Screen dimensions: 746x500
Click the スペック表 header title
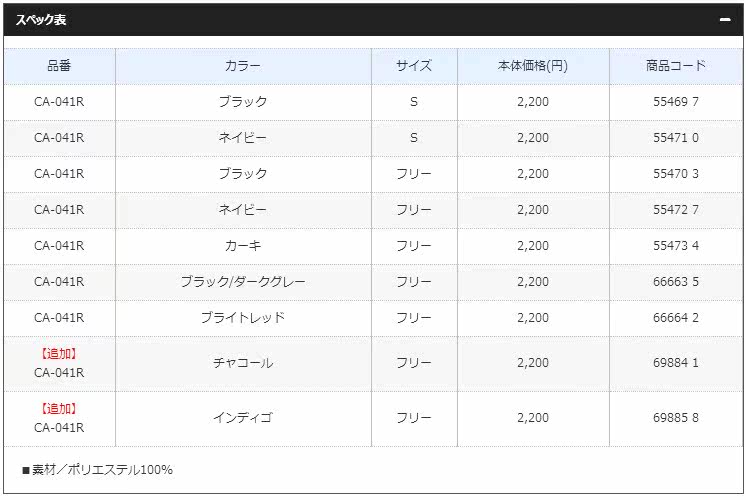point(41,19)
